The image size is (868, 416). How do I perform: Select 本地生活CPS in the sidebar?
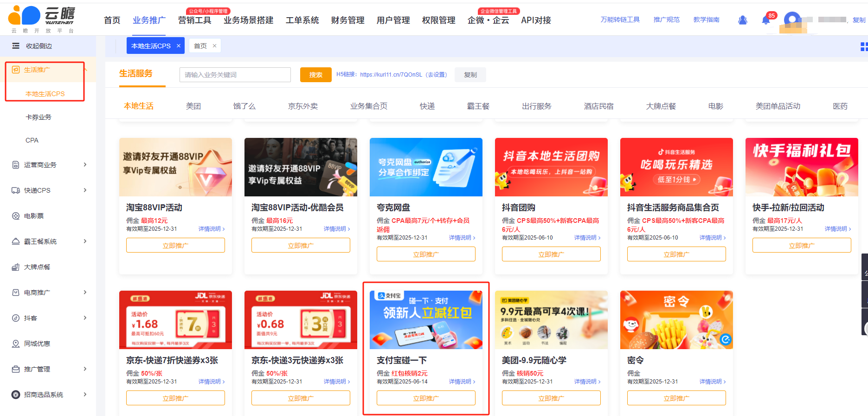click(45, 94)
